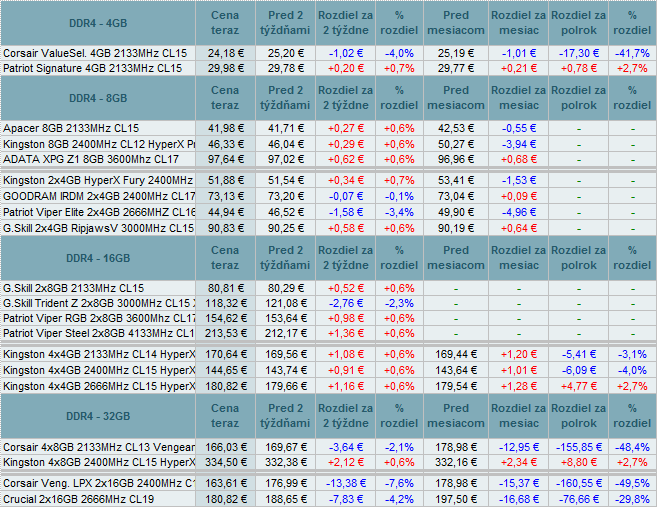Select monthly difference '-4,96 €'
Viewport: 657px width, 507px height.
click(x=519, y=212)
